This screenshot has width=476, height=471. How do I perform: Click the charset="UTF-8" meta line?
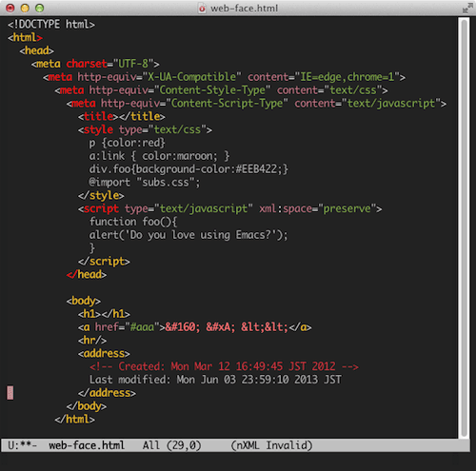pos(95,64)
